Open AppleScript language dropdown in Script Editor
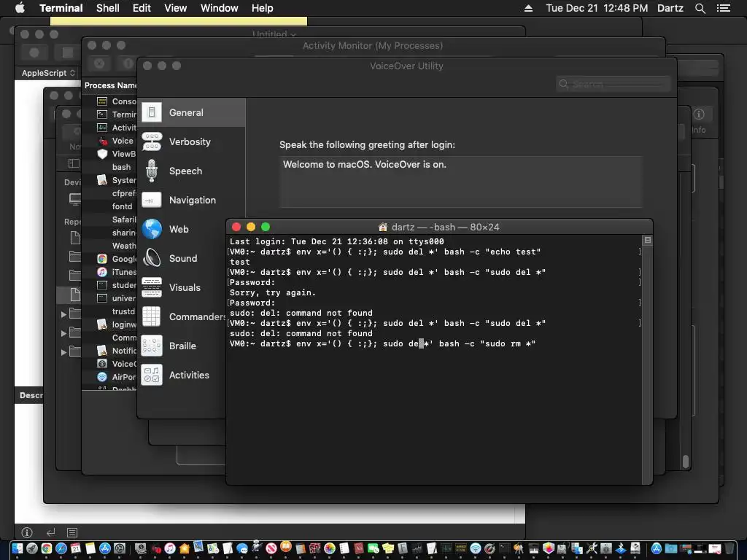Image resolution: width=747 pixels, height=560 pixels. [x=48, y=73]
